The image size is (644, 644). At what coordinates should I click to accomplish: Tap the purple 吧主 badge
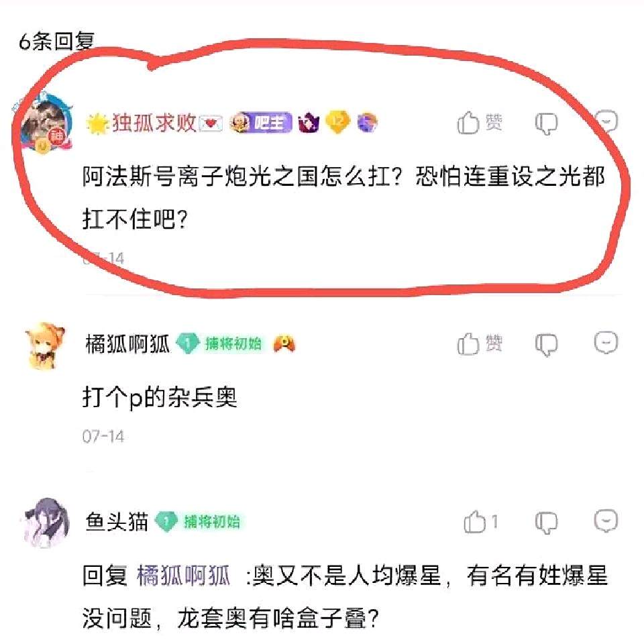261,122
